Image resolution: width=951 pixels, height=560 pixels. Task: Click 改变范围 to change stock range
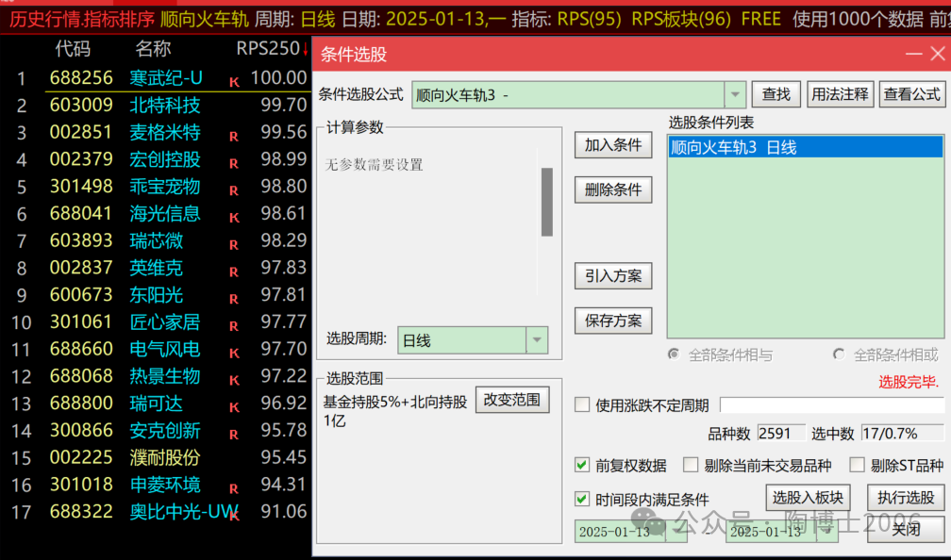(512, 400)
